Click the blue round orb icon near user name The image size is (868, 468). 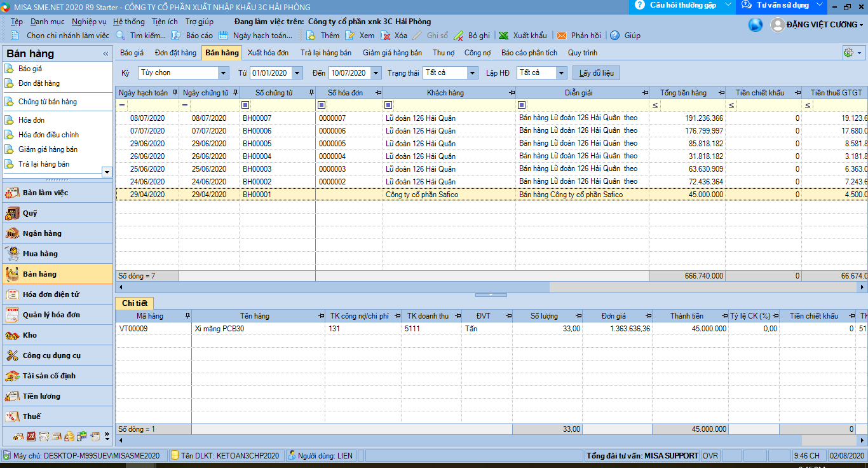[x=756, y=25]
